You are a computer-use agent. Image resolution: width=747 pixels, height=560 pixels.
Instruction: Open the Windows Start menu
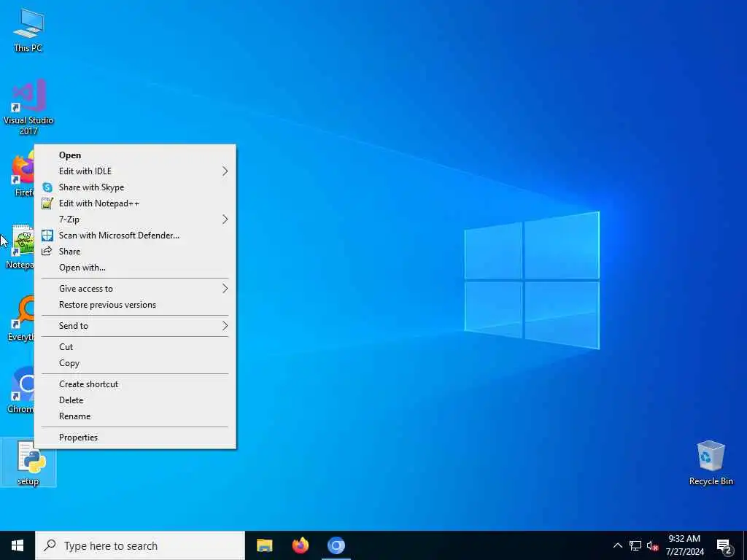18,545
